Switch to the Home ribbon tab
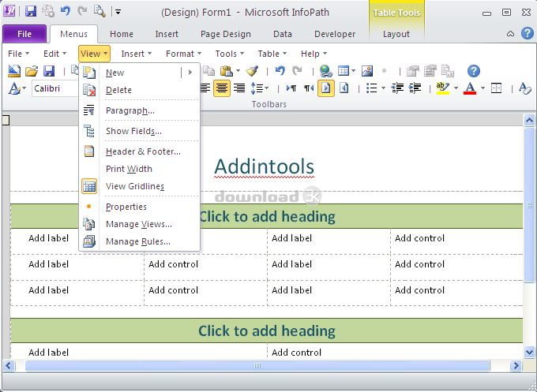 [122, 34]
